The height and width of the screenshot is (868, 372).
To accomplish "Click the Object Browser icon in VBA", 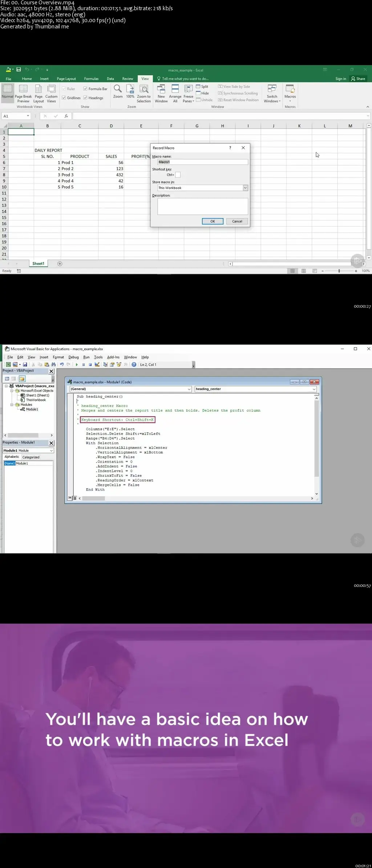I will click(x=119, y=364).
